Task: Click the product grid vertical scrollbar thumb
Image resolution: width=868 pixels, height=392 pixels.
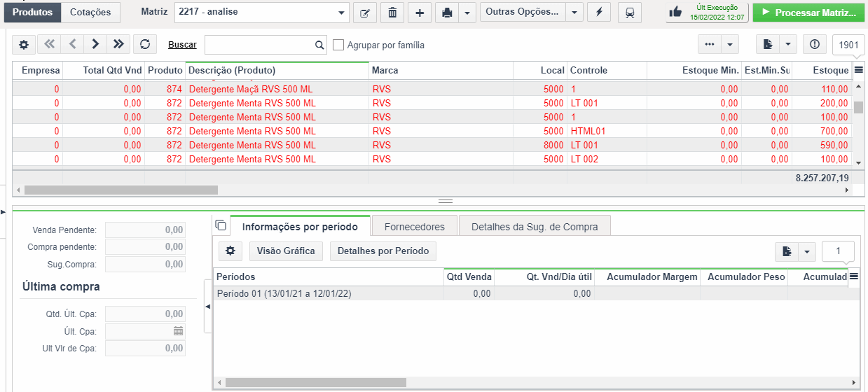Action: point(858,107)
